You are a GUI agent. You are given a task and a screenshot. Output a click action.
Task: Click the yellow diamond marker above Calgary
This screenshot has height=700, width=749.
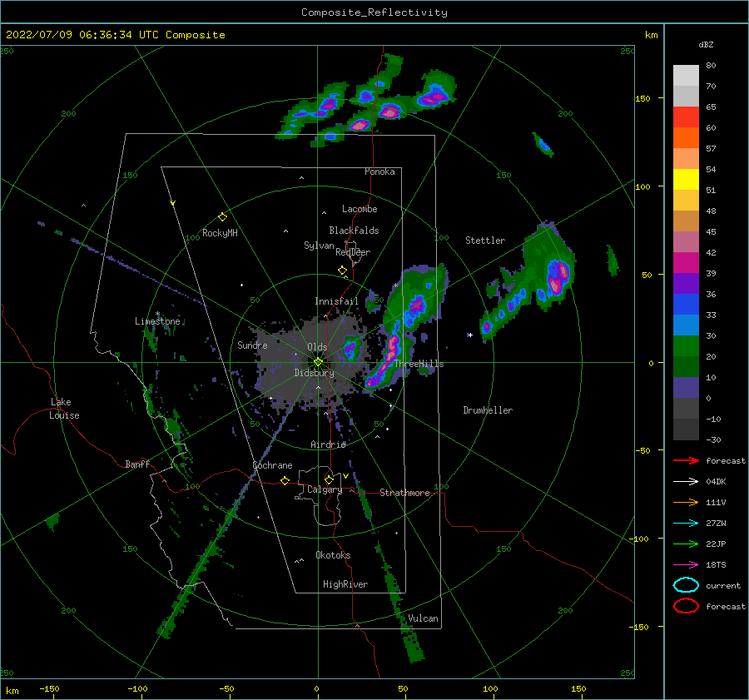coord(329,479)
